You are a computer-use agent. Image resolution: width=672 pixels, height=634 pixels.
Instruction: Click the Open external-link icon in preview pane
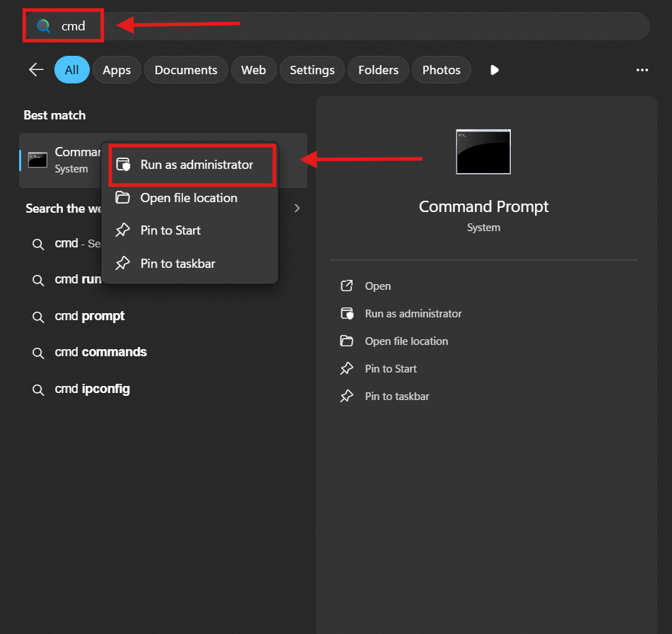click(347, 286)
